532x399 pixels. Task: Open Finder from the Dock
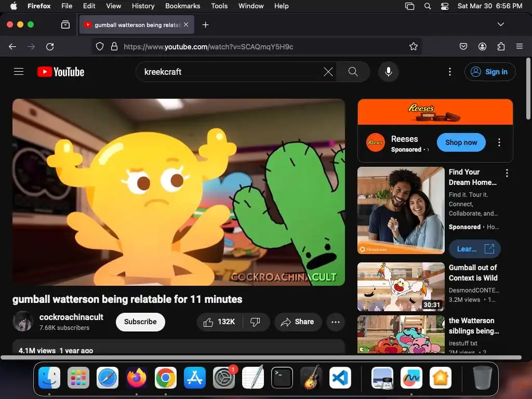(x=49, y=377)
